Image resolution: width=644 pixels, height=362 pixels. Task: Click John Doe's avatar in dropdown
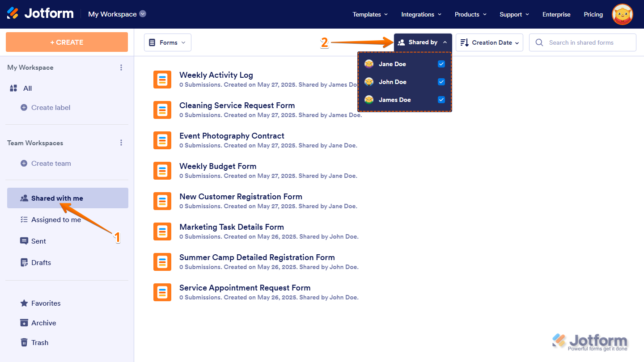[369, 82]
